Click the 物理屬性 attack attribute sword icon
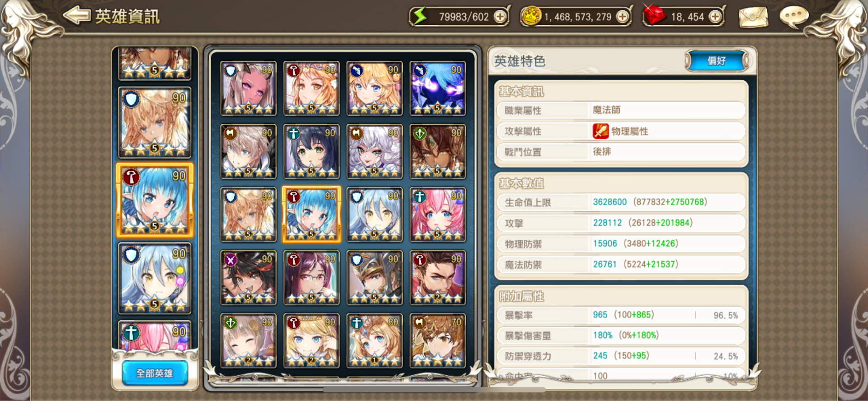This screenshot has width=868, height=401. 601,131
